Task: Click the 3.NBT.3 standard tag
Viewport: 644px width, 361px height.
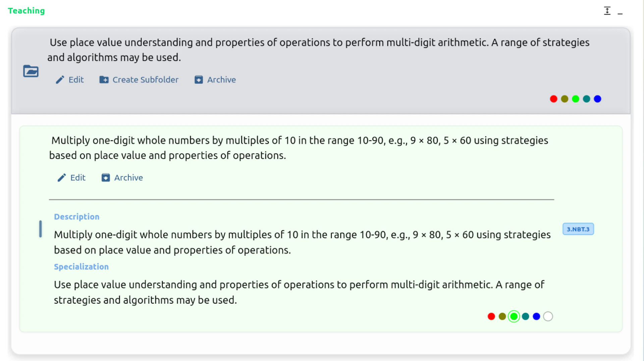Action: [578, 229]
